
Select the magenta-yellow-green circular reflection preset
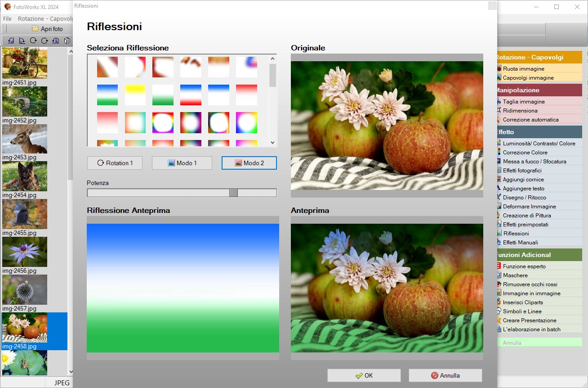(247, 123)
